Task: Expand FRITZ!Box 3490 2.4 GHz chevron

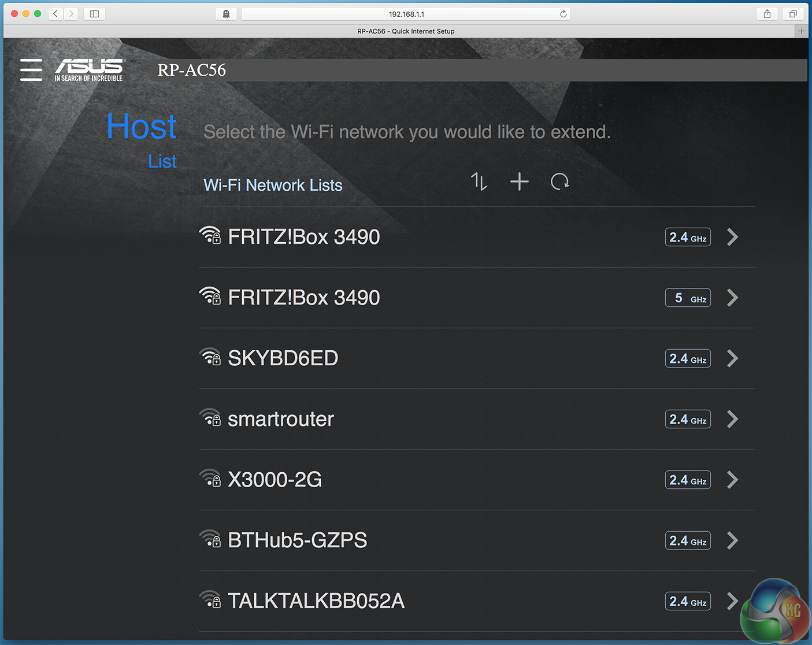Action: (732, 237)
